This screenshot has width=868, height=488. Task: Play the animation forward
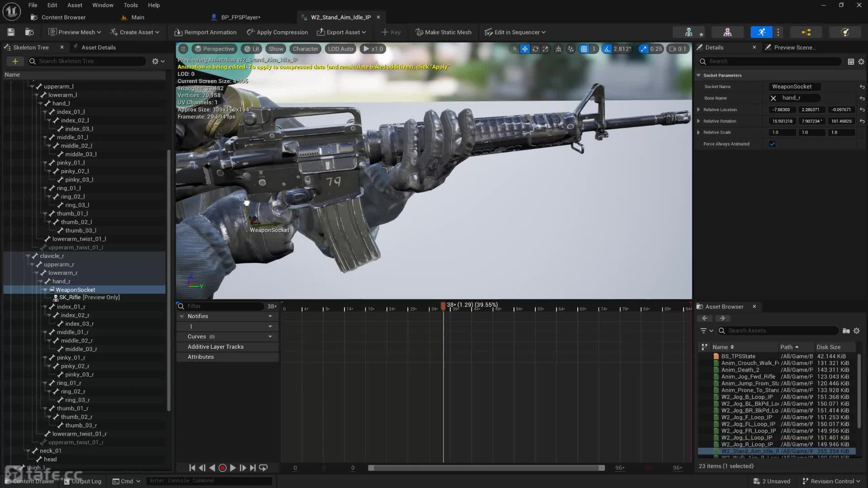pyautogui.click(x=233, y=468)
